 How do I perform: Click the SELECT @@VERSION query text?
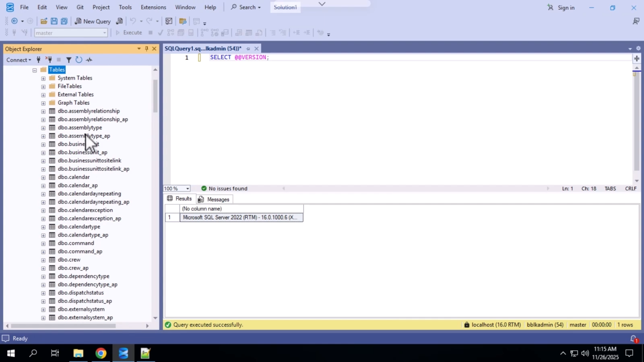pyautogui.click(x=239, y=57)
